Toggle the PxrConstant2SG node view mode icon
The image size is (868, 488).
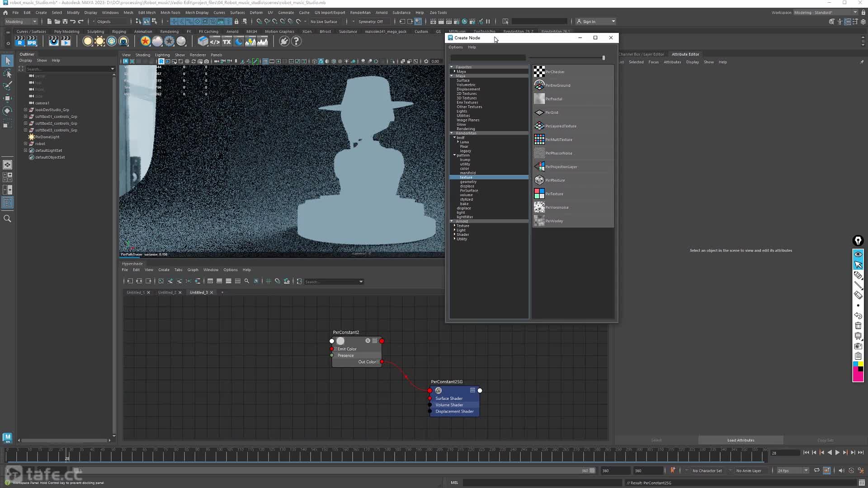tap(472, 390)
